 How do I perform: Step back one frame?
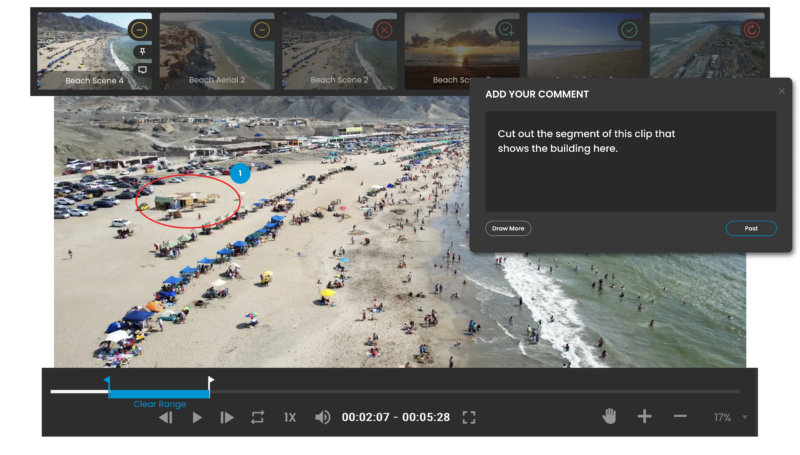(x=166, y=418)
